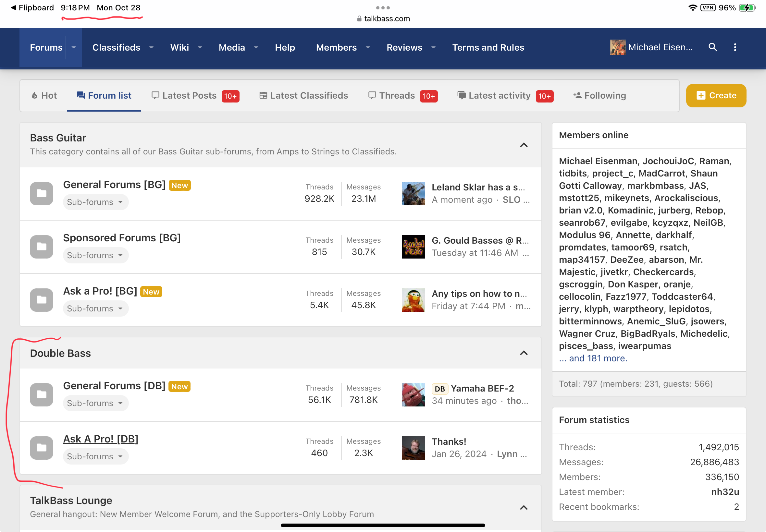766x532 pixels.
Task: Open the Help menu item
Action: point(285,47)
